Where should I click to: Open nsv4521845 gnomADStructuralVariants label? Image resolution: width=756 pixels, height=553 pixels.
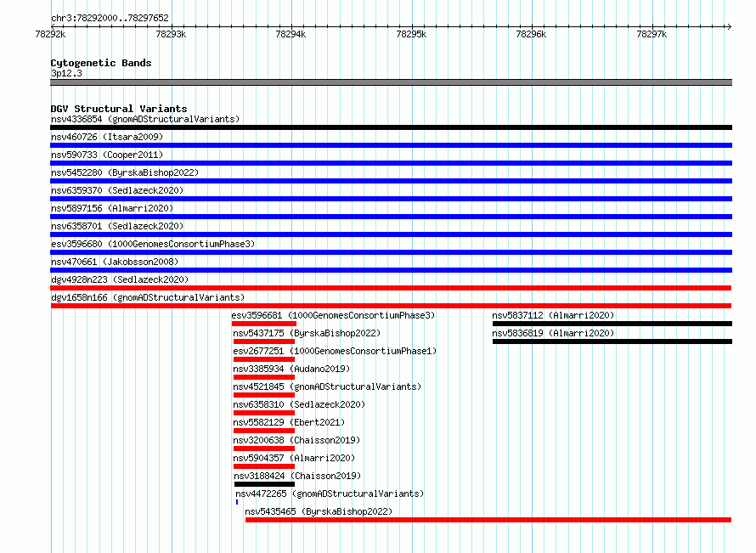point(327,387)
